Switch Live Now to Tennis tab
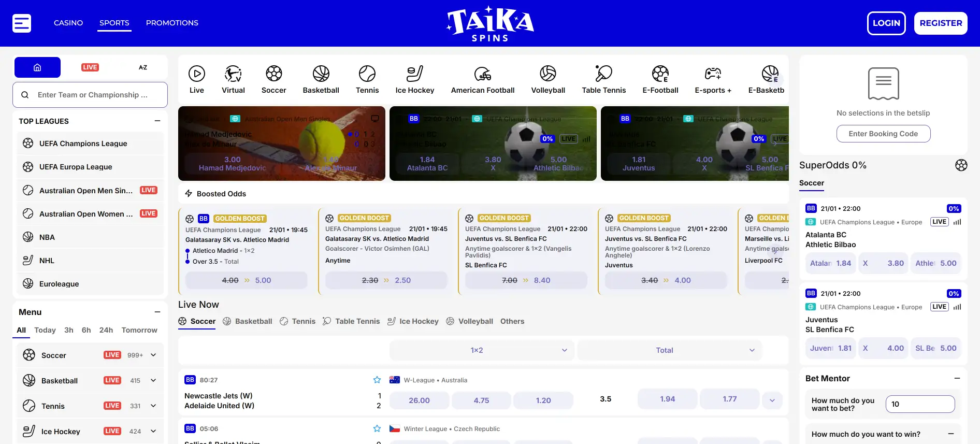The image size is (980, 444). [x=298, y=321]
